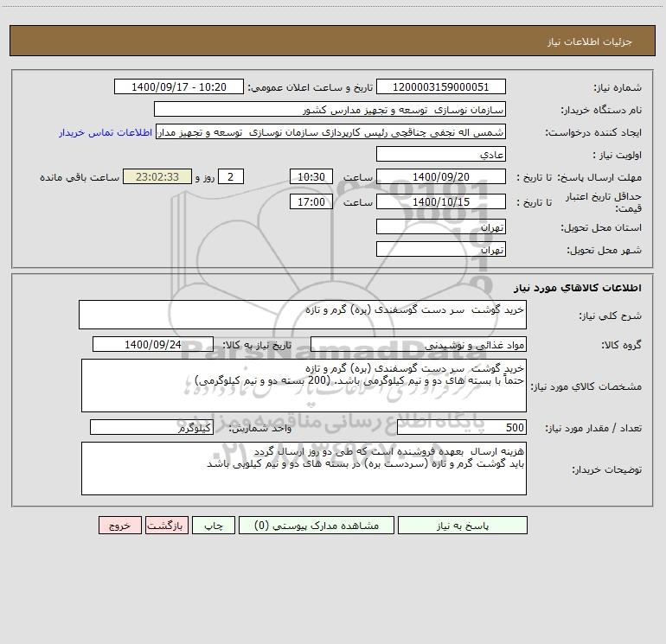This screenshot has height=644, width=666.
Task: Click the شرح کلی نیاز text box
Action: pos(303,315)
